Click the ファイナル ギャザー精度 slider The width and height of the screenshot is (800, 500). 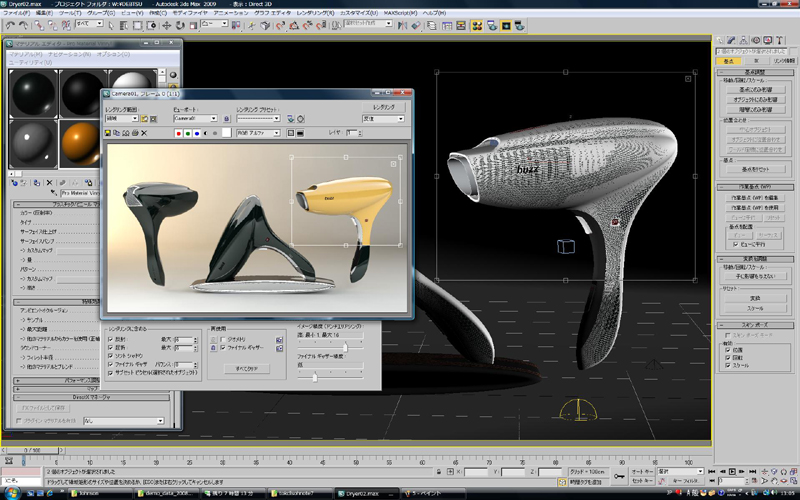click(x=316, y=376)
